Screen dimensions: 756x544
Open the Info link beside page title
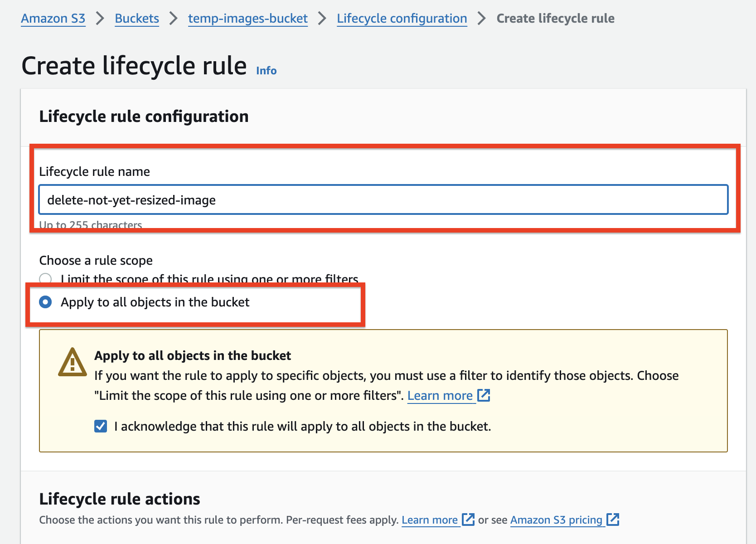coord(267,71)
